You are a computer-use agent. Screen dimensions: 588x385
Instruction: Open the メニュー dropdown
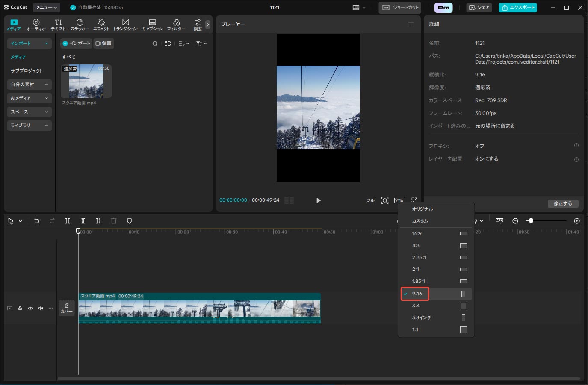click(x=47, y=7)
